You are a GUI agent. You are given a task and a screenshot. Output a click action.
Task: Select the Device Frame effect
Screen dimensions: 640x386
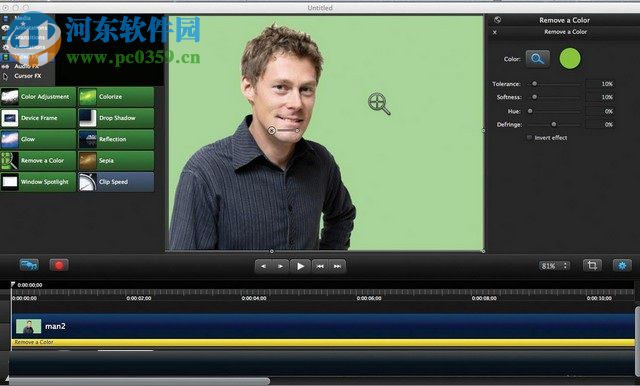click(x=38, y=118)
